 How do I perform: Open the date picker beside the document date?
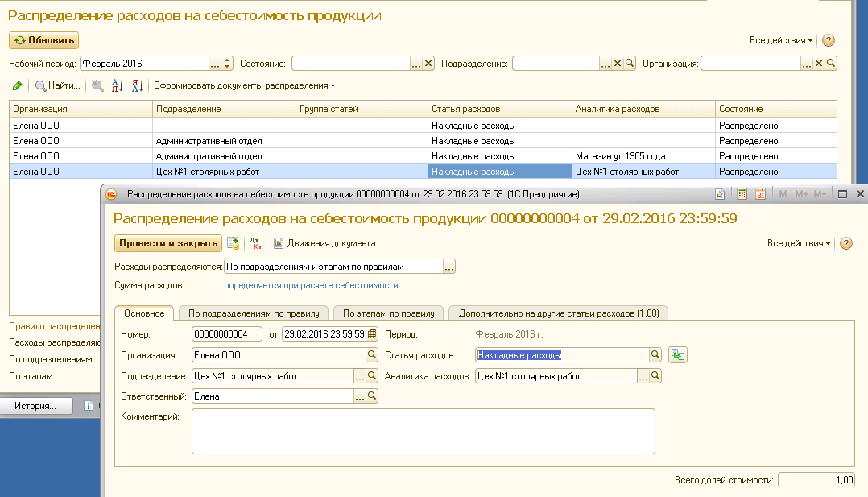372,333
